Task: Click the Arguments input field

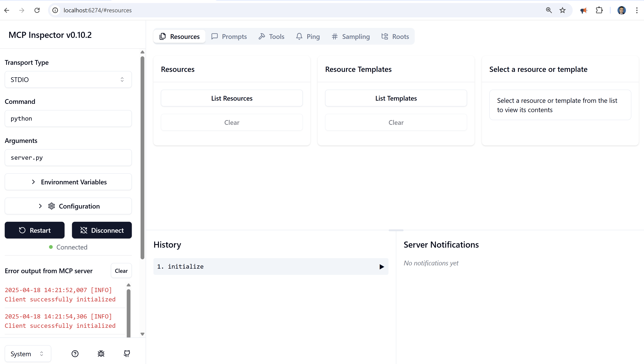Action: pyautogui.click(x=68, y=158)
